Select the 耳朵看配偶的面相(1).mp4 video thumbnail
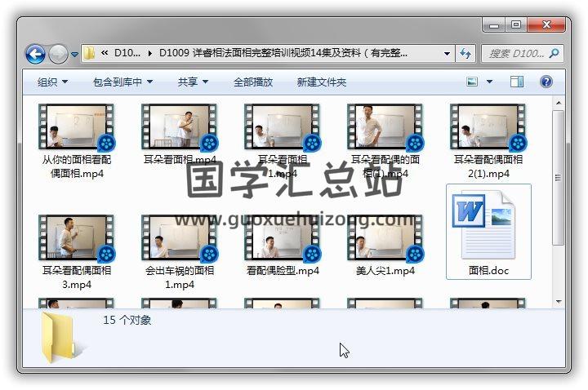588x390 pixels. pyautogui.click(x=385, y=127)
